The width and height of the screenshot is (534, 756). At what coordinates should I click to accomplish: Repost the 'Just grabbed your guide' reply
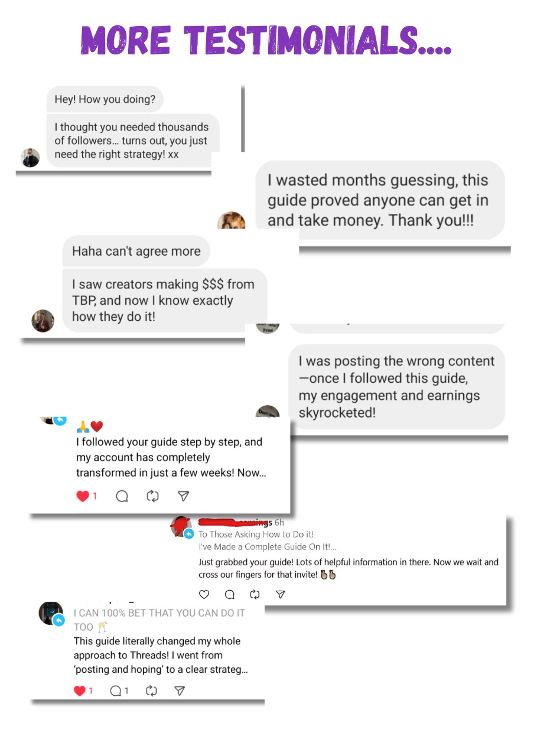pos(255,595)
